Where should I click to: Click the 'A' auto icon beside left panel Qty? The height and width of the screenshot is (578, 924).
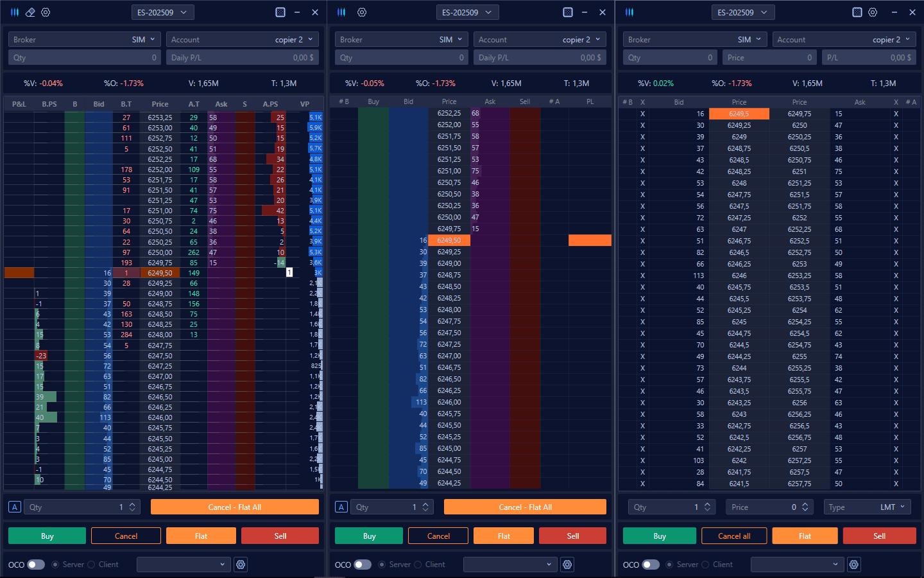coord(15,507)
